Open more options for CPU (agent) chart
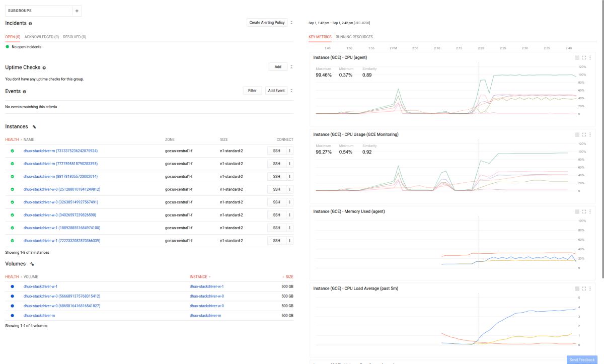604x364 pixels. click(x=591, y=57)
